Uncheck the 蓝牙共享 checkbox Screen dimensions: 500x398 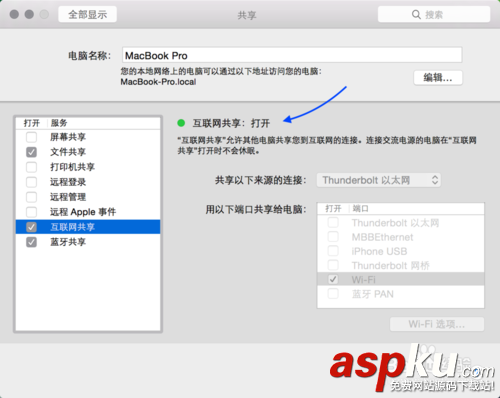(x=31, y=242)
